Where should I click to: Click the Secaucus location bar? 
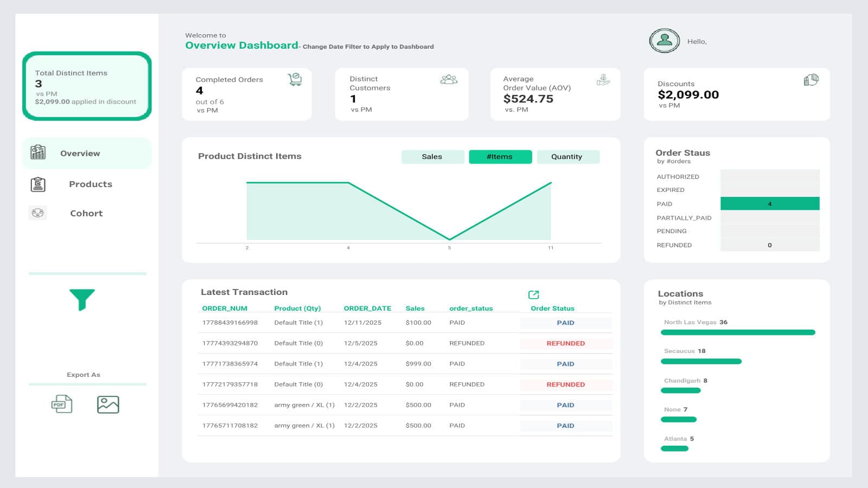pyautogui.click(x=701, y=361)
